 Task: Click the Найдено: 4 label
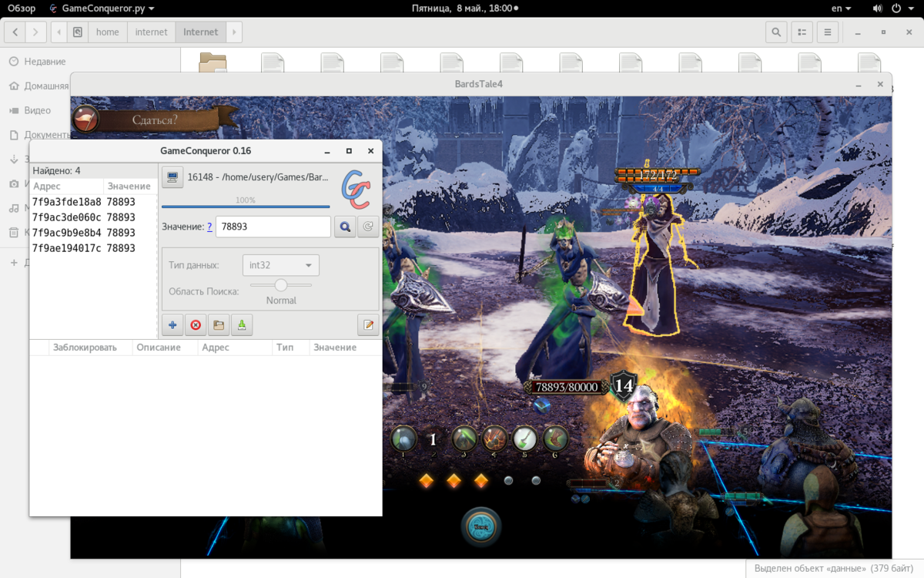point(56,171)
